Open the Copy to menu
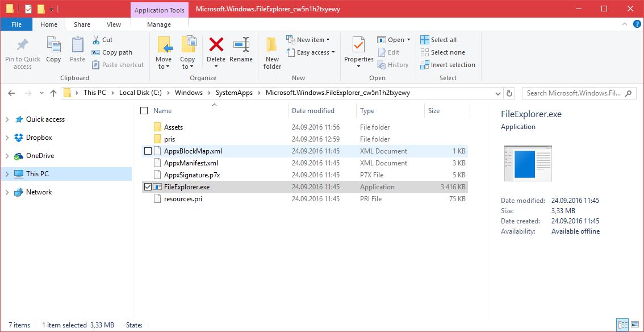The image size is (644, 332). click(188, 53)
